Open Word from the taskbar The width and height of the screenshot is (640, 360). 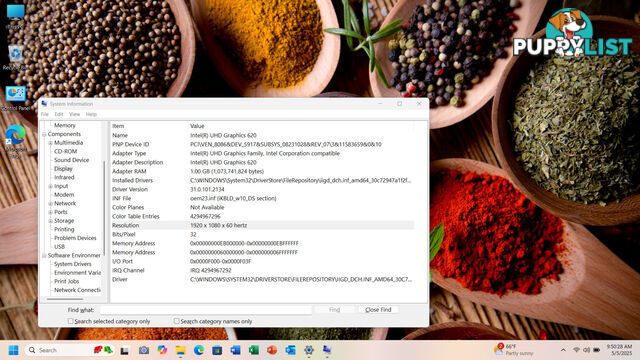pyautogui.click(x=235, y=350)
